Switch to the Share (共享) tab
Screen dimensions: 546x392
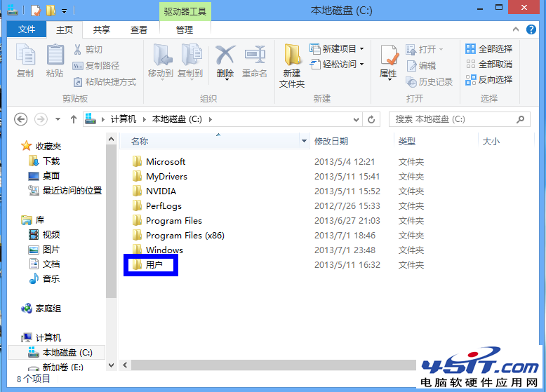(x=102, y=30)
